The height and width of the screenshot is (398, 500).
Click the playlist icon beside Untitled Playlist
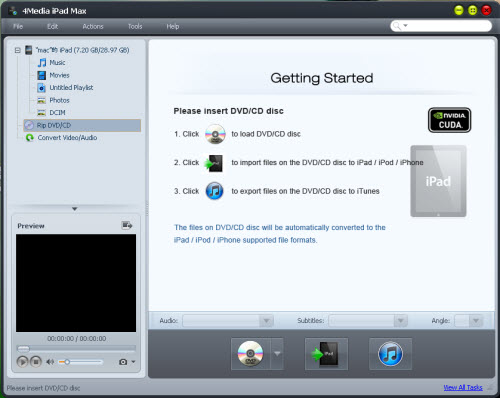click(42, 88)
